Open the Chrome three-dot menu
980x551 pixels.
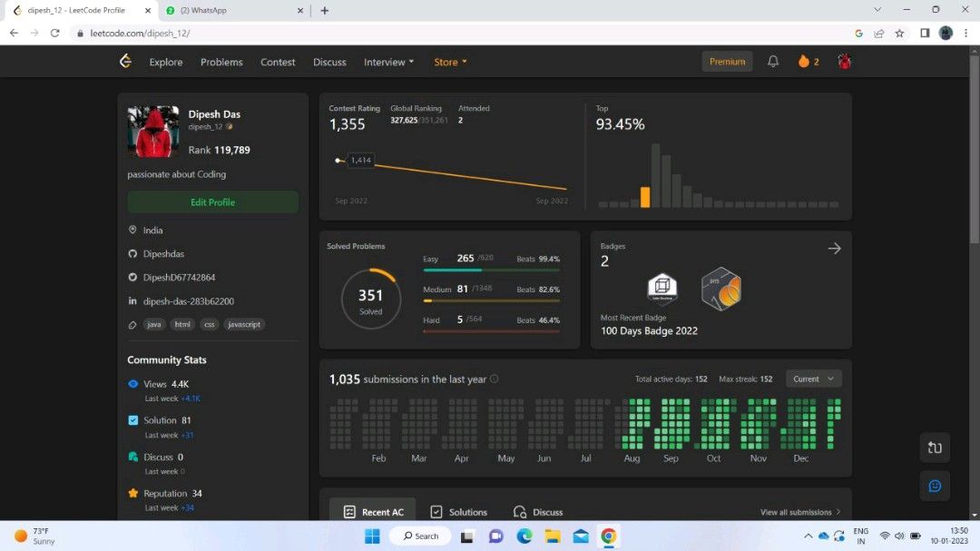(x=965, y=34)
